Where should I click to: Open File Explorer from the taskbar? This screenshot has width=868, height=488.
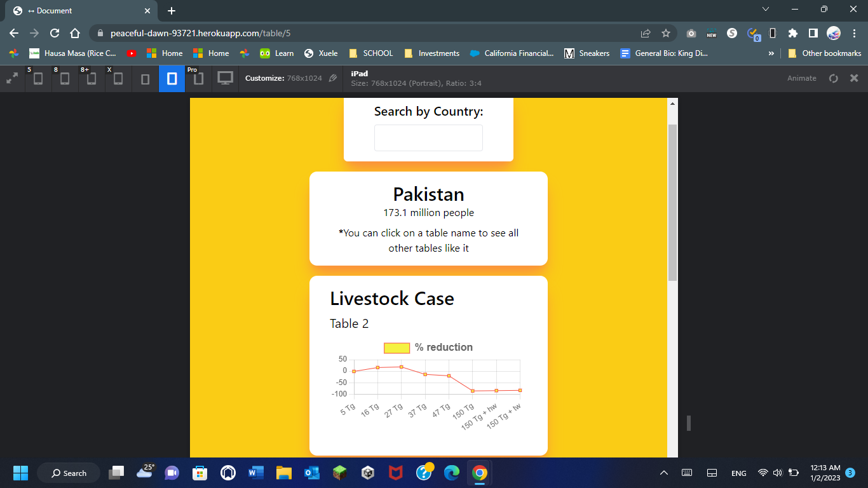[x=283, y=473]
